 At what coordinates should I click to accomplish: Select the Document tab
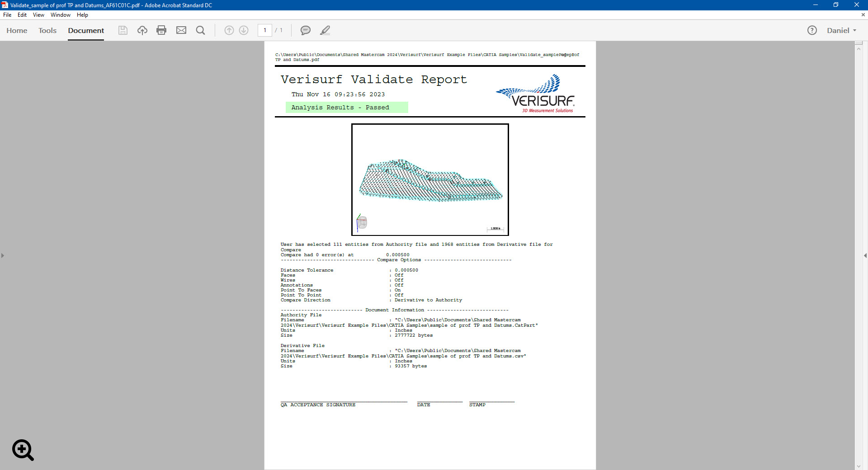tap(86, 30)
